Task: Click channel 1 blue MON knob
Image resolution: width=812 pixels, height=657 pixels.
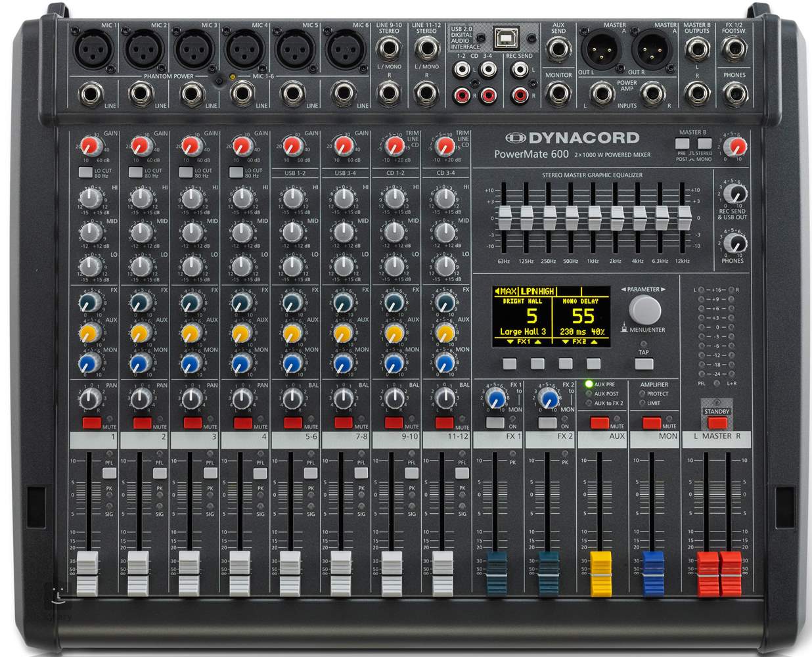Action: point(89,363)
